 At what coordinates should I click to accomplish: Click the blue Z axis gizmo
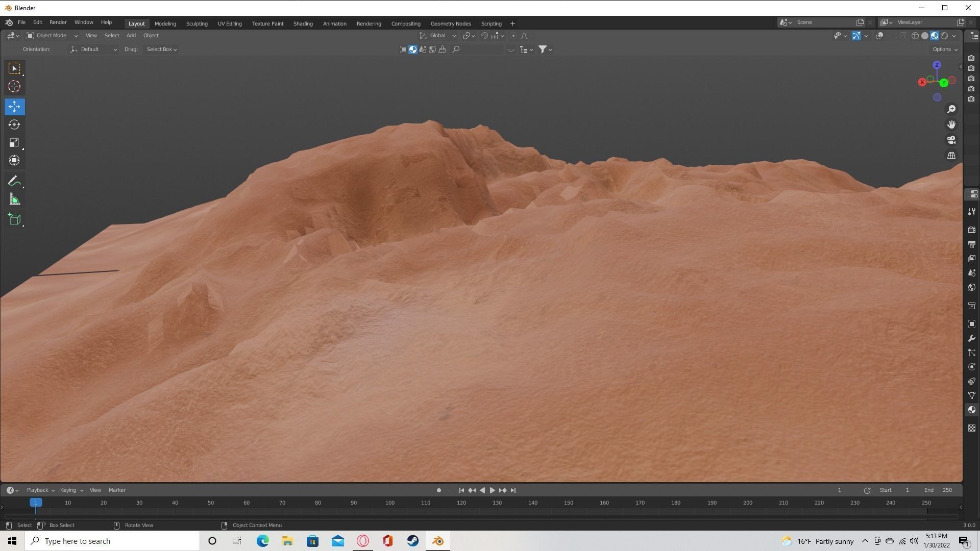pyautogui.click(x=937, y=65)
